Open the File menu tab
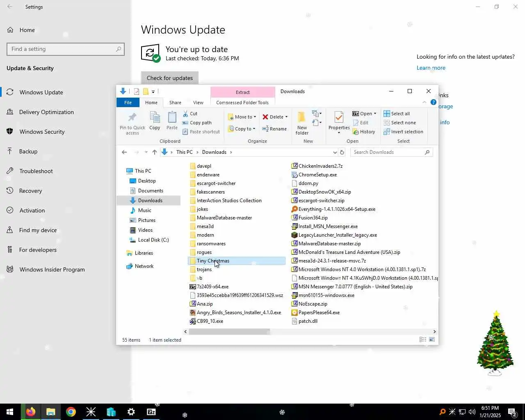 click(x=128, y=103)
